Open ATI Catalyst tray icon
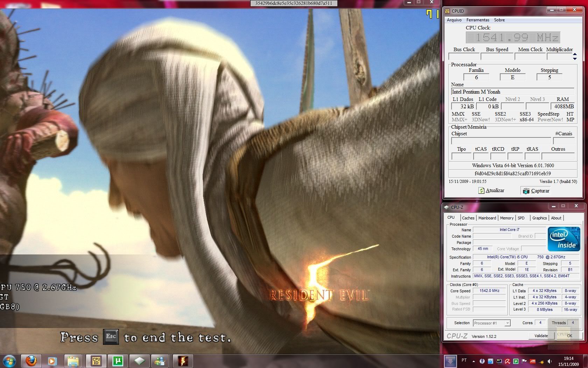Viewport: 588px width, 368px height. coord(533,361)
